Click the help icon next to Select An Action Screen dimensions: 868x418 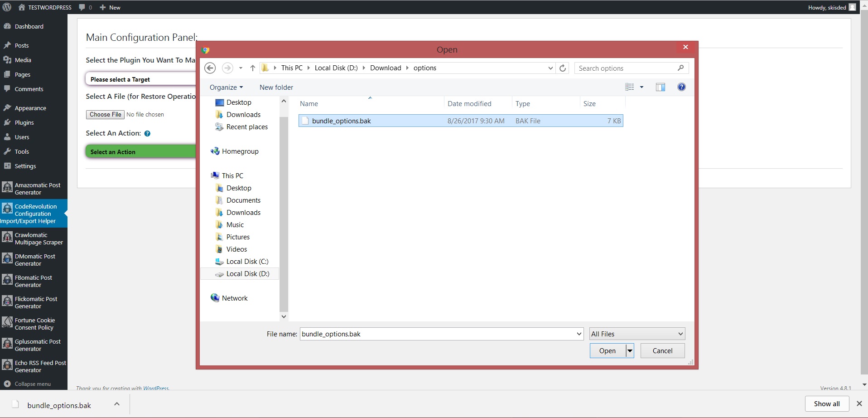click(x=147, y=133)
